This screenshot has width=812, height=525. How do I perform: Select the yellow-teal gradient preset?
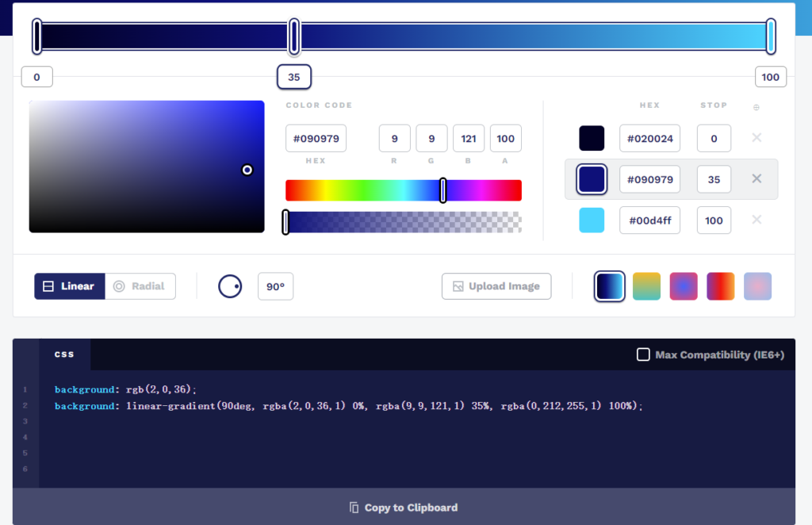[x=646, y=286]
